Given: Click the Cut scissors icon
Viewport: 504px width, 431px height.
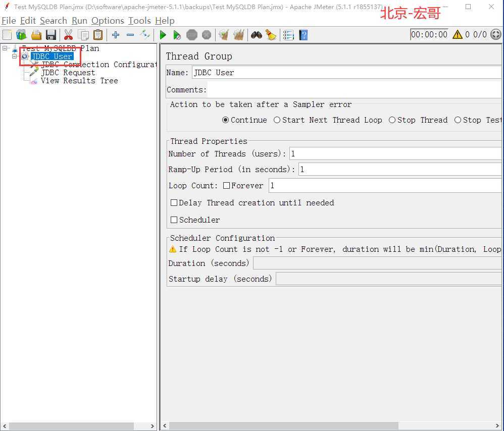Looking at the screenshot, I should (69, 35).
